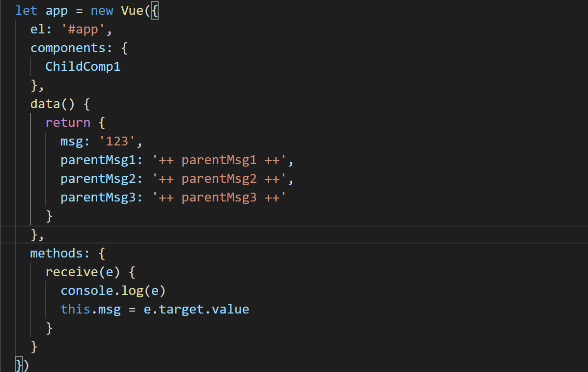
Task: Click the closing brace on last line
Action: 19,365
